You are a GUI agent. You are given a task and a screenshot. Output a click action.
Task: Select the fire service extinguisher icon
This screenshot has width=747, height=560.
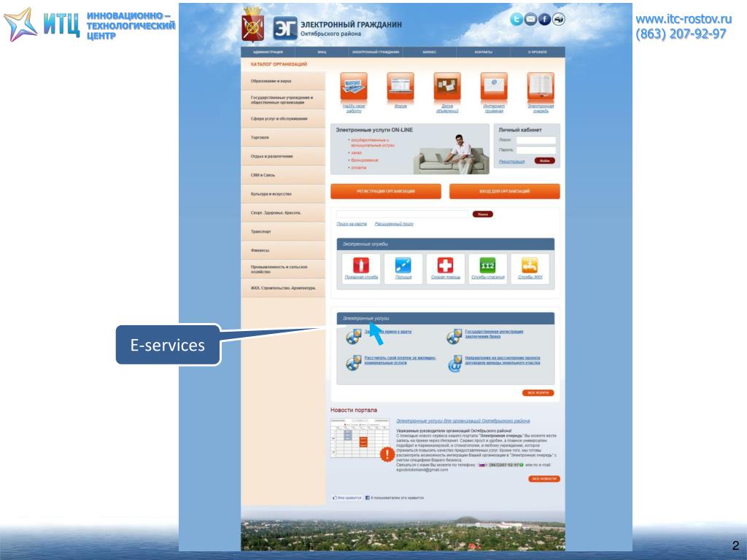coord(360,265)
